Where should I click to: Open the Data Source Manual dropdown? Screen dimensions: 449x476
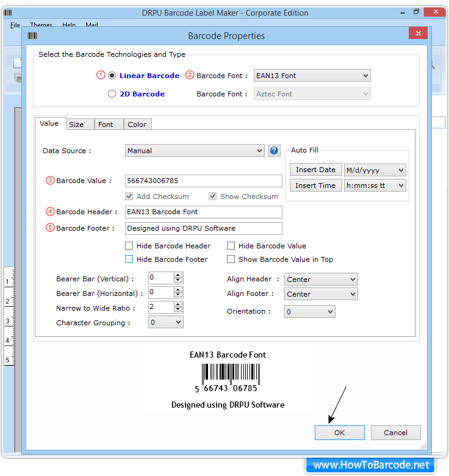pyautogui.click(x=195, y=151)
